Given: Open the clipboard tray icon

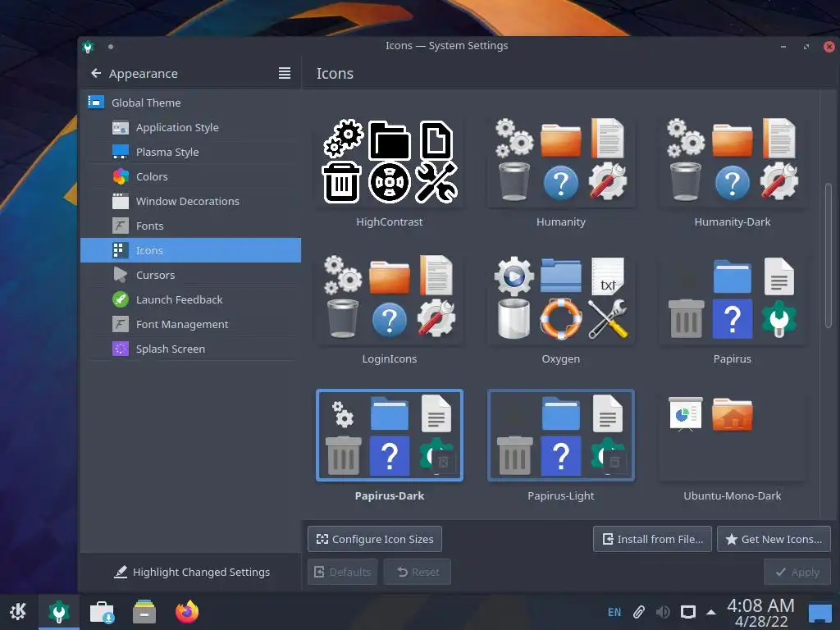Looking at the screenshot, I should tap(638, 612).
